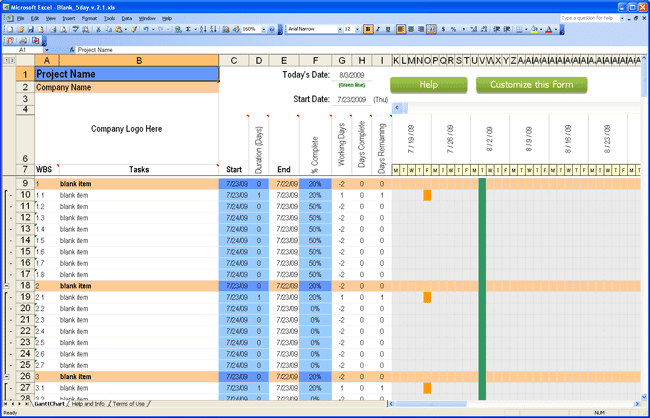Open the Name Box A1 dropdown arrow
The image size is (650, 418).
[46, 50]
